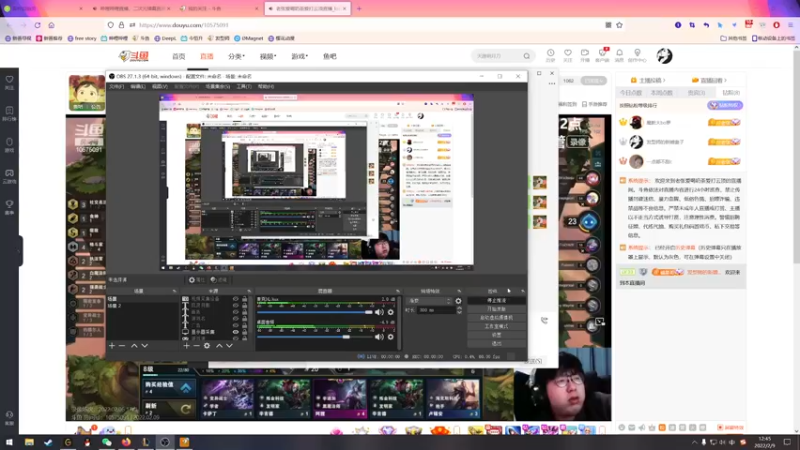The image size is (800, 450).
Task: Expand the Douyu 游戏 games dropdown
Action: coord(299,57)
